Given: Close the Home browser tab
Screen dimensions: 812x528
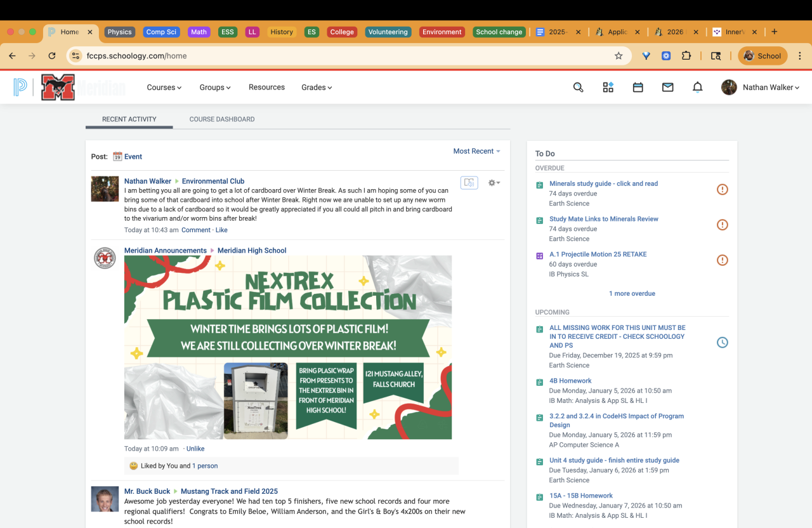Looking at the screenshot, I should click(90, 32).
